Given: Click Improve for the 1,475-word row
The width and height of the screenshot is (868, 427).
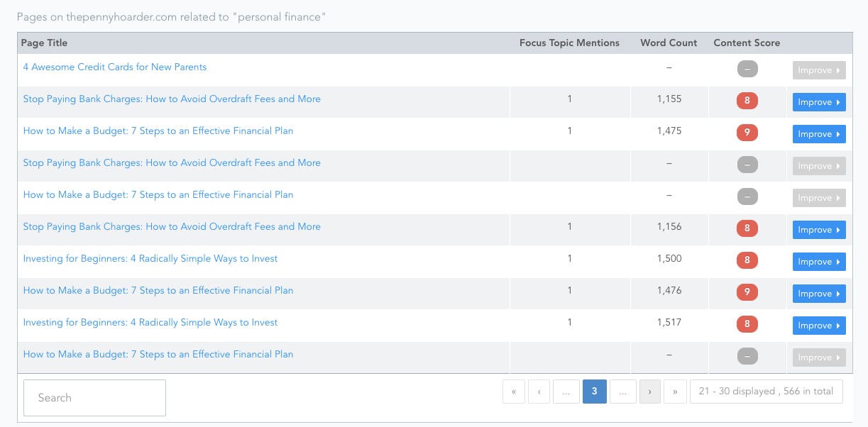Looking at the screenshot, I should [x=819, y=134].
